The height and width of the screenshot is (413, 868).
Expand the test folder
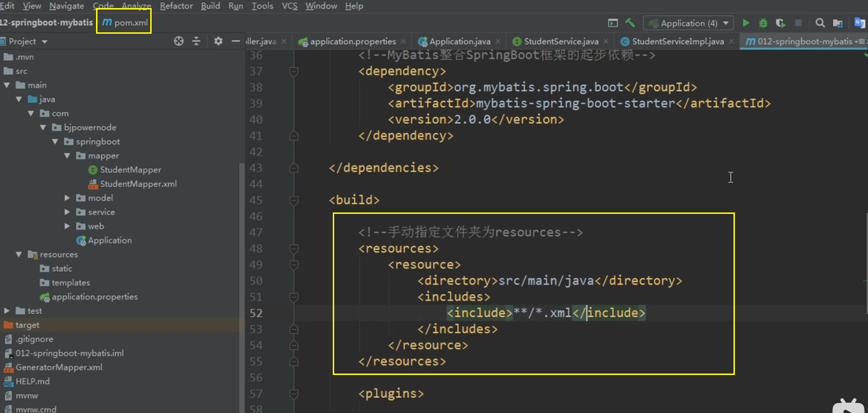coord(7,311)
